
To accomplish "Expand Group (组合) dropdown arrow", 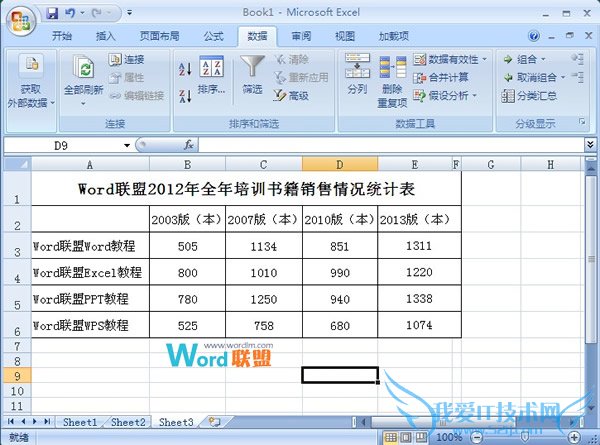I will (x=543, y=60).
